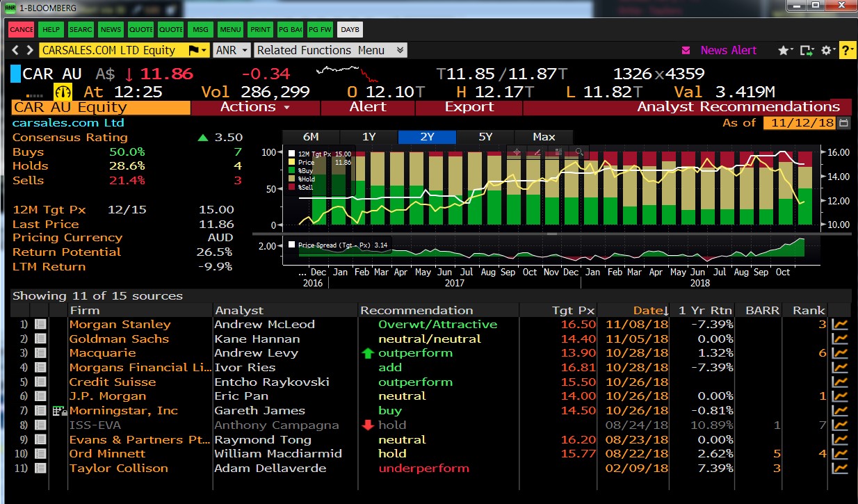Screen dimensions: 858x504
Task: Select the annotation pencil tool on the chart
Action: click(537, 152)
